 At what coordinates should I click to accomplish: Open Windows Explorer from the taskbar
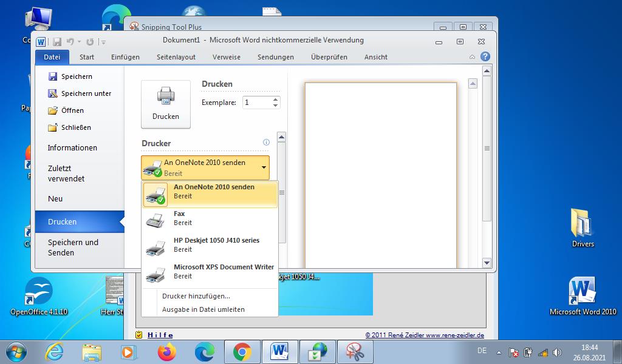(92, 352)
